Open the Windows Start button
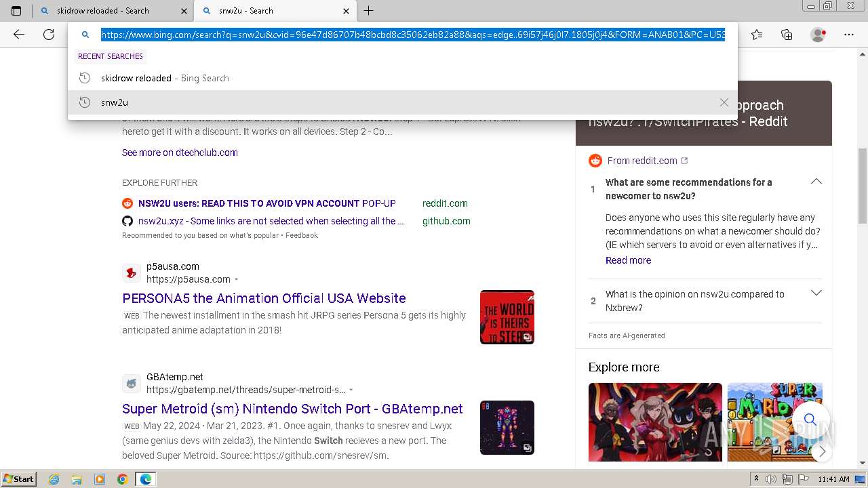 18,479
